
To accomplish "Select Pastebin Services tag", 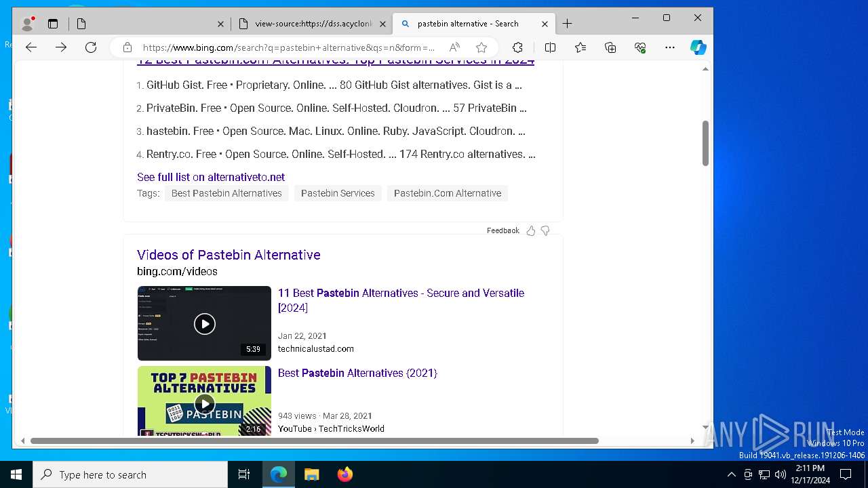I will click(338, 193).
